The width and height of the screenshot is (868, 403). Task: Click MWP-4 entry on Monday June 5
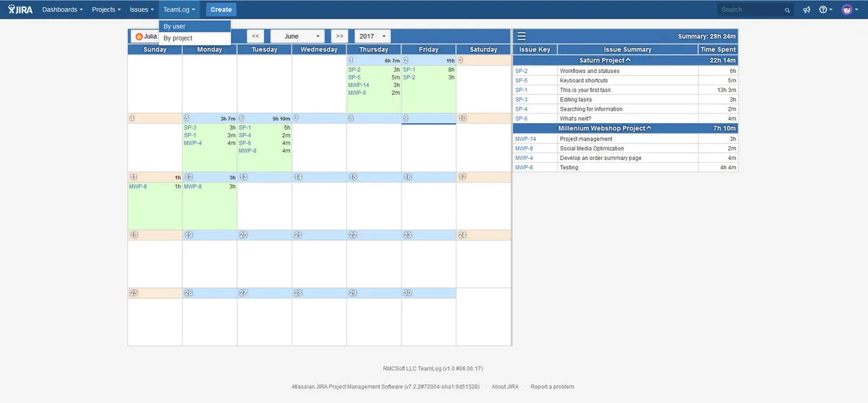point(192,143)
